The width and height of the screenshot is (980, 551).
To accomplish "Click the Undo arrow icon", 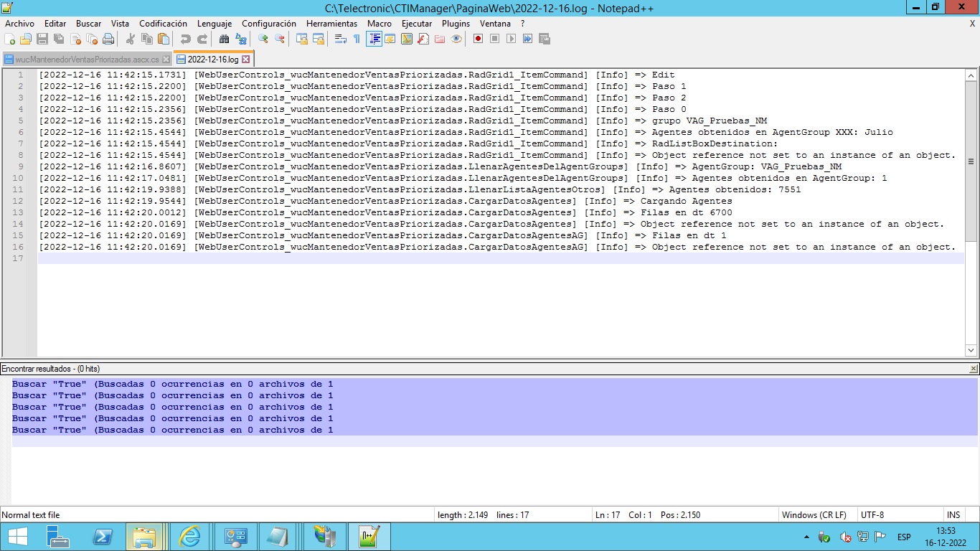I will [x=185, y=39].
